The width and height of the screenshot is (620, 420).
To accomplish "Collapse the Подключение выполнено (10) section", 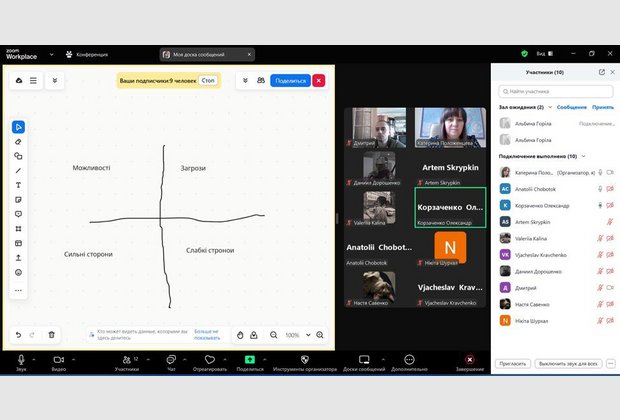I will pos(583,156).
